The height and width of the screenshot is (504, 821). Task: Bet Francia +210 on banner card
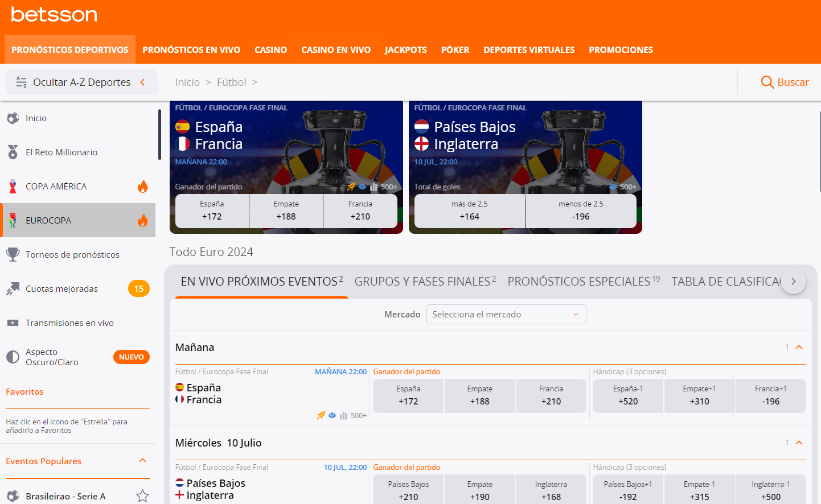(x=360, y=211)
